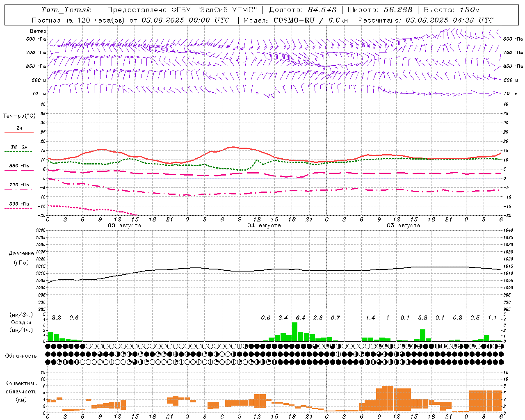Screen dimensions: 525x420
Task: Click the 03 августа date label
Action: (x=125, y=226)
